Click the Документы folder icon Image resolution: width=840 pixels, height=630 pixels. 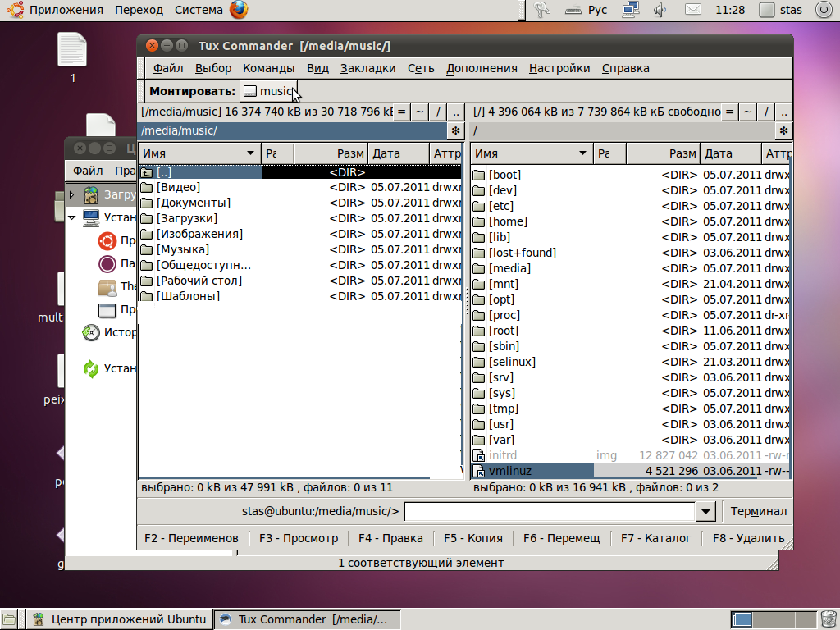tap(146, 203)
